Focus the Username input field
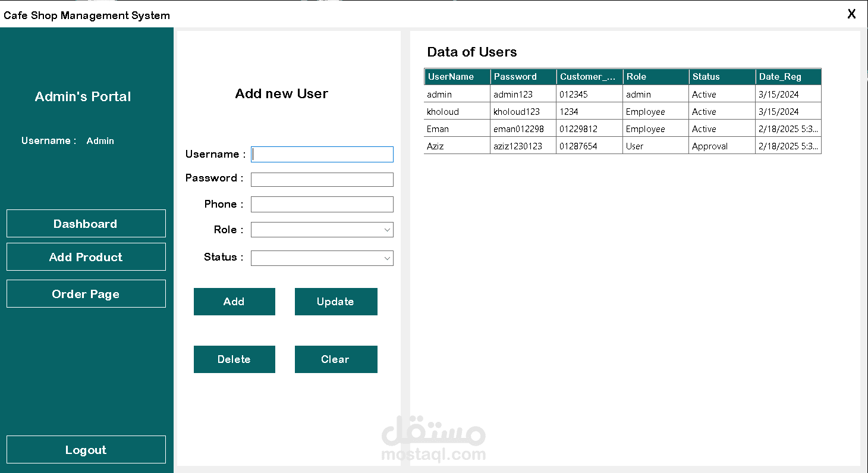Screen dimensions: 868x473 [322, 154]
